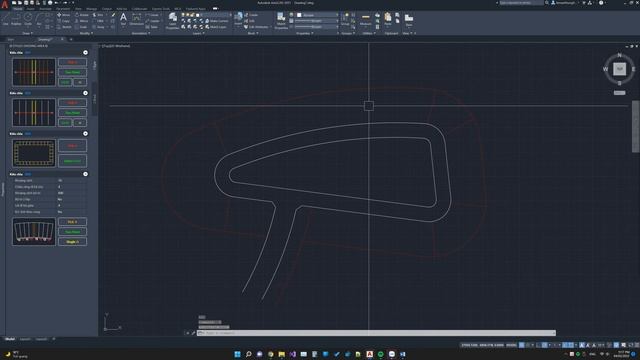The height and width of the screenshot is (360, 640).
Task: Click the object color swatch in Properties panel
Action: [x=299, y=15]
